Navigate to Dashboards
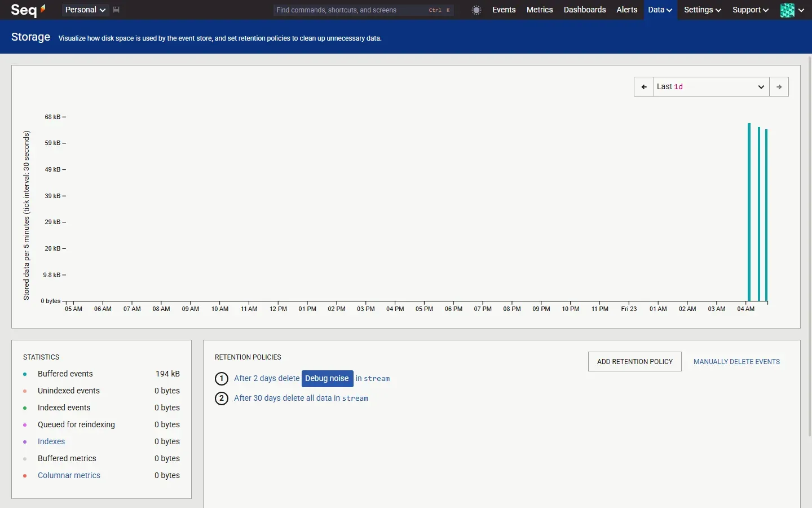The width and height of the screenshot is (812, 508). coord(585,10)
